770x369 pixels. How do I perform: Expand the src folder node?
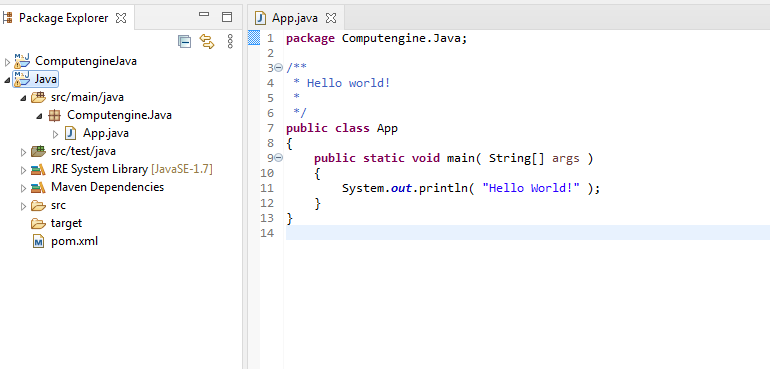23,206
